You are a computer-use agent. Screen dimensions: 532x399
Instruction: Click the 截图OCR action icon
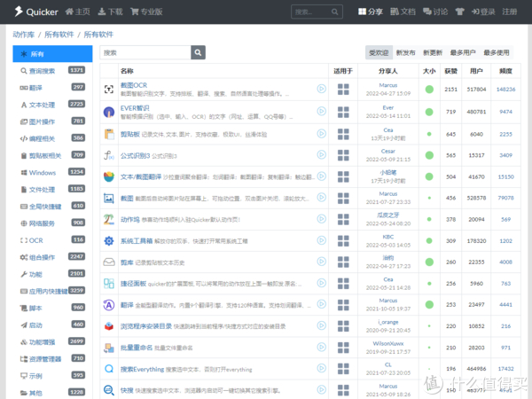pyautogui.click(x=108, y=90)
